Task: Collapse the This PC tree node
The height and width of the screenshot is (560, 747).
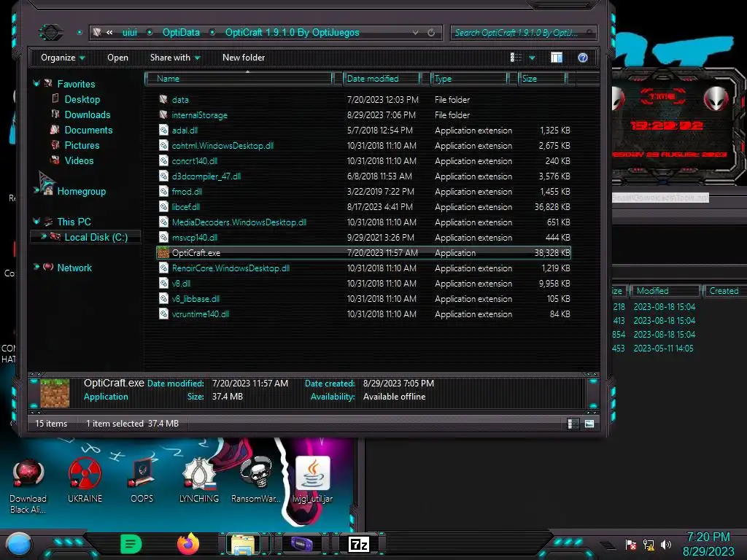Action: [36, 221]
